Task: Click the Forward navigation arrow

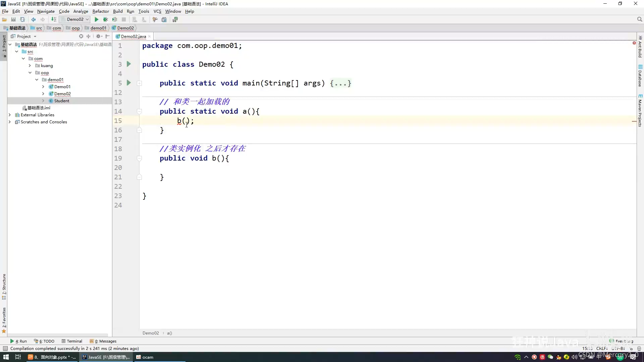Action: [x=43, y=19]
